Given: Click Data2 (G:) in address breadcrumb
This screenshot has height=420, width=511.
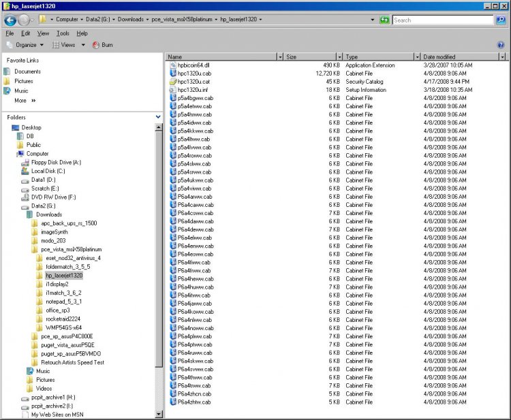Looking at the screenshot, I should (97, 20).
